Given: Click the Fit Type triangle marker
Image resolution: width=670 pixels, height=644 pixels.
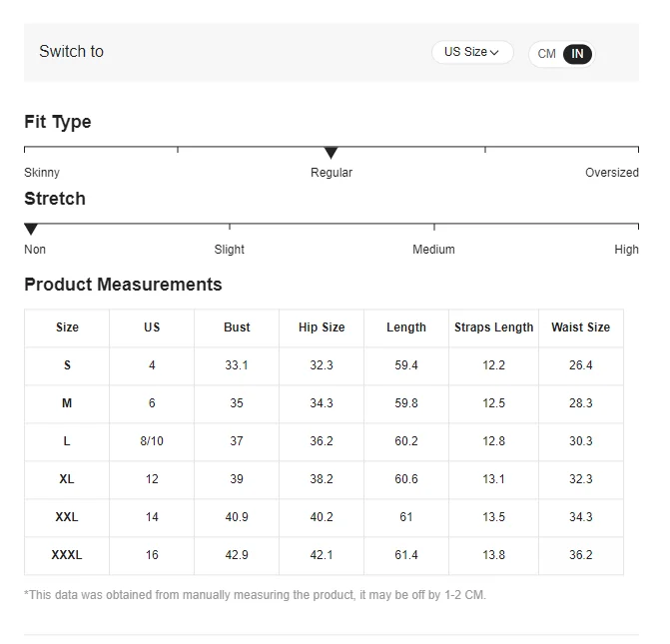Looking at the screenshot, I should 332,153.
